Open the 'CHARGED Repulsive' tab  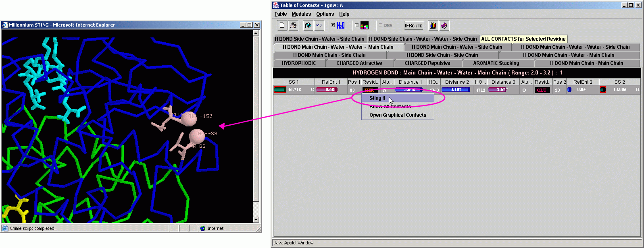(427, 63)
